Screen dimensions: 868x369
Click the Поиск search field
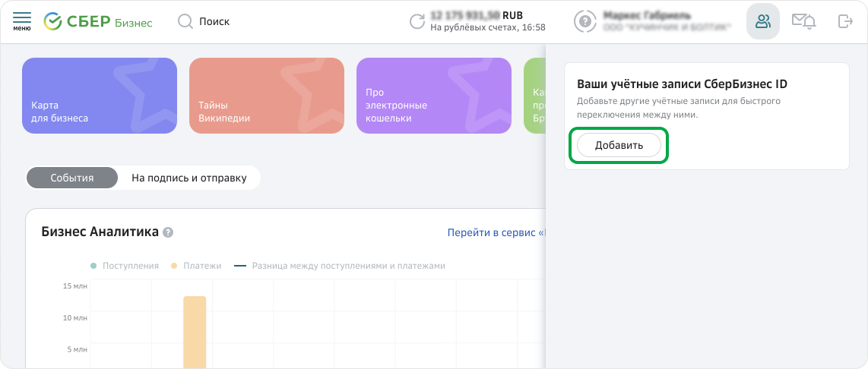click(214, 22)
